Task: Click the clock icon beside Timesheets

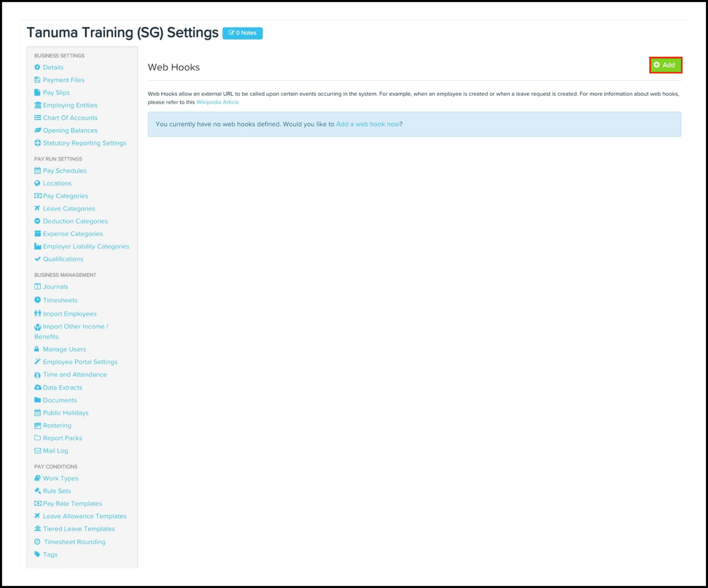Action: point(37,300)
